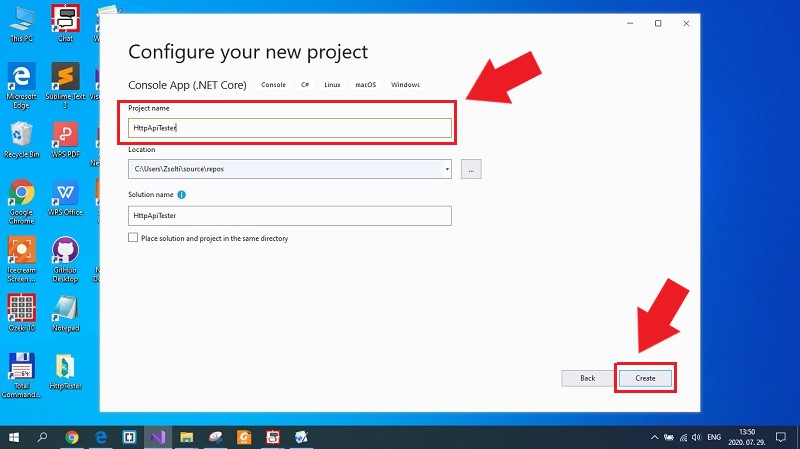Select the Ozeki 10 desktop icon
This screenshot has height=449, width=800.
coord(21,313)
